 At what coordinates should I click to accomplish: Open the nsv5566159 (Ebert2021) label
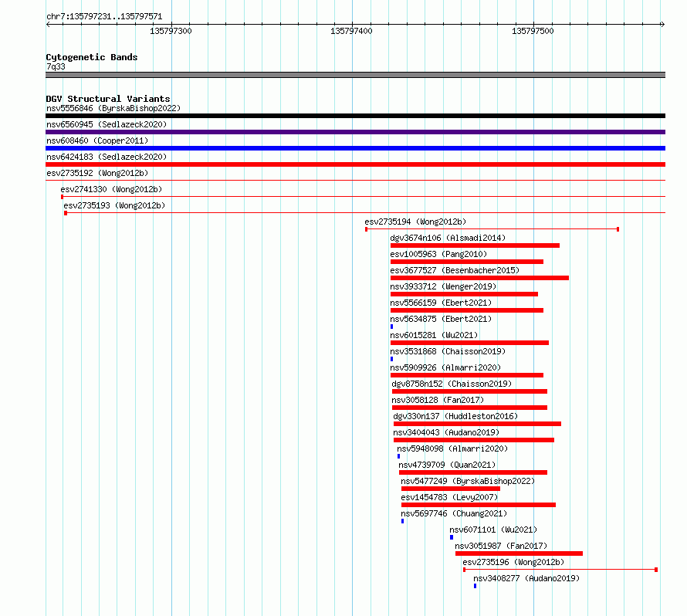pyautogui.click(x=441, y=303)
